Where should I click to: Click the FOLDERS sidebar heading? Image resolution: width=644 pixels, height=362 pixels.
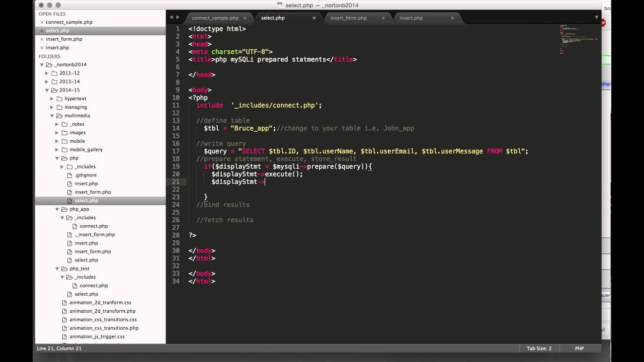tap(49, 56)
